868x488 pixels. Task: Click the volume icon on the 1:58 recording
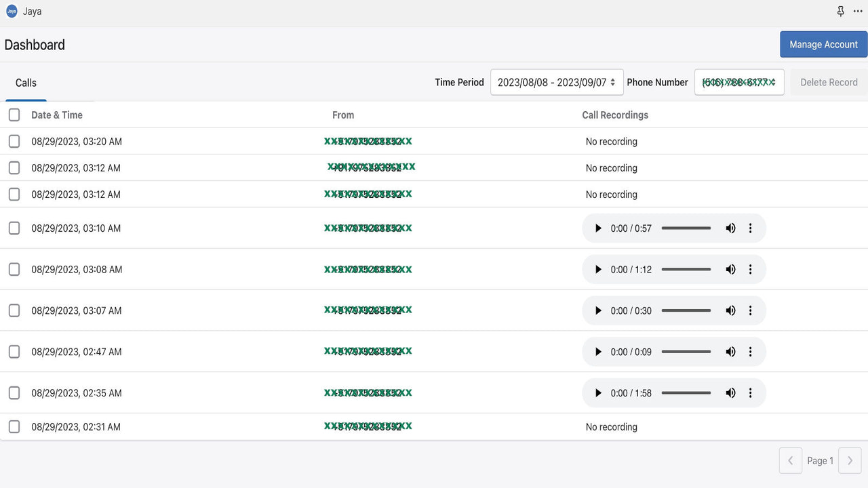point(730,392)
